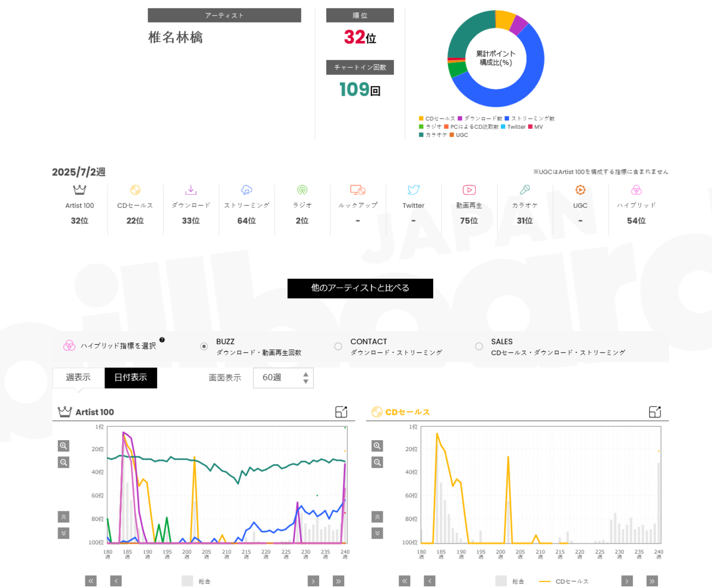
Task: Click the カラオケ teal legend swatch
Action: click(x=421, y=135)
